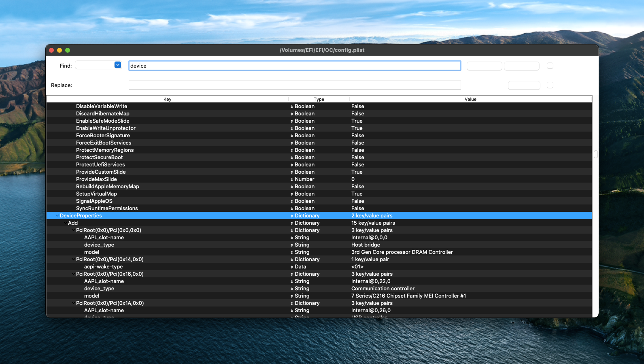The height and width of the screenshot is (364, 644).
Task: Click the green zoom window button
Action: 68,50
